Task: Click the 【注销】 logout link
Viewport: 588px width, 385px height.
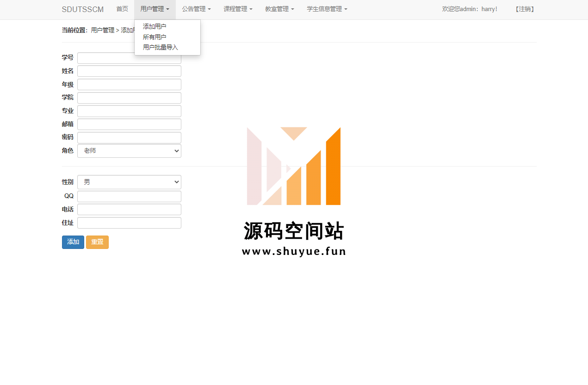Action: click(525, 9)
